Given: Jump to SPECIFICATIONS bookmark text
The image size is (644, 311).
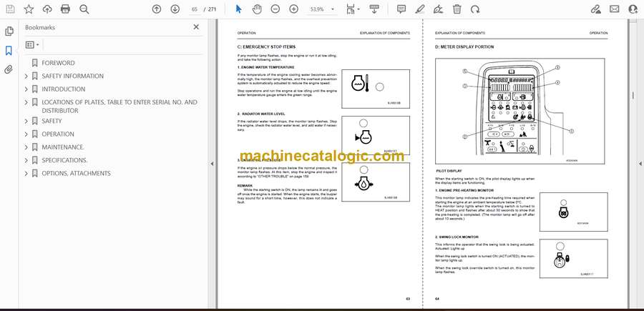Looking at the screenshot, I should click(x=64, y=160).
